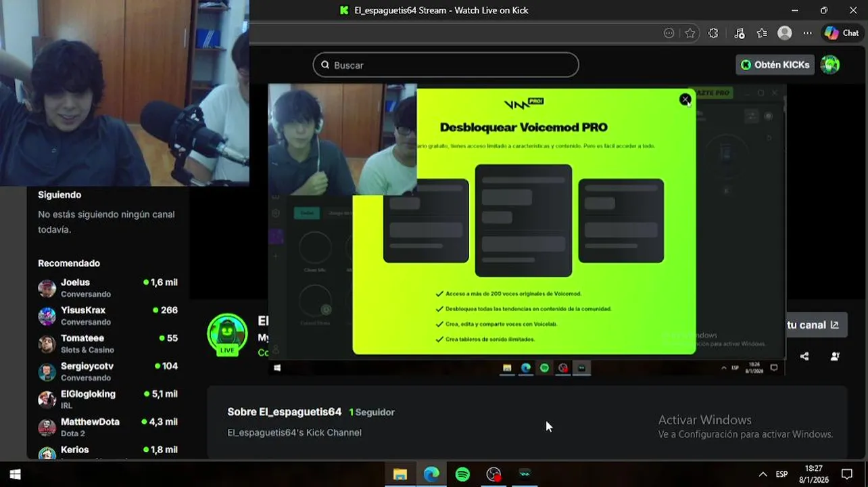This screenshot has height=487, width=868.
Task: Click the Joelus '1,6 mil' viewer count
Action: pyautogui.click(x=161, y=282)
